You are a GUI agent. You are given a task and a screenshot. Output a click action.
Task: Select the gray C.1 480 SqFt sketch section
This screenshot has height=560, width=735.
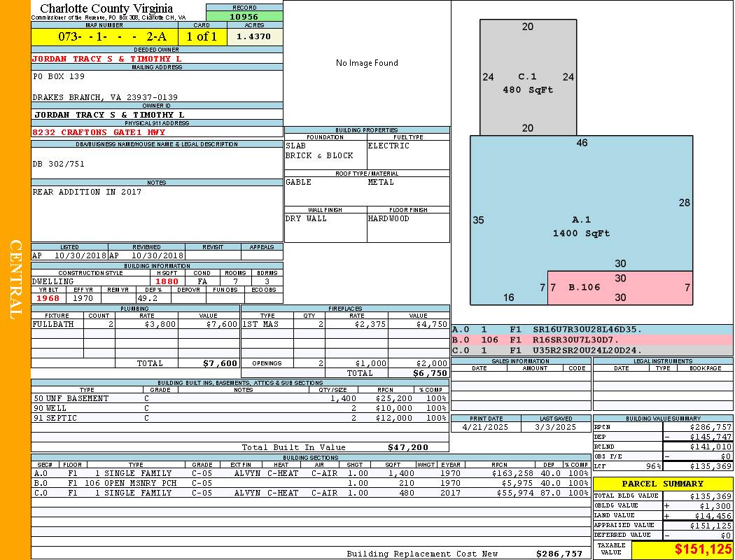pyautogui.click(x=527, y=77)
